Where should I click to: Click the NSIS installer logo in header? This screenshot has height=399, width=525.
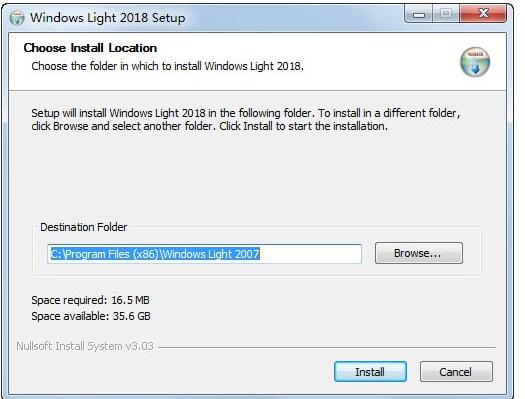pyautogui.click(x=474, y=62)
